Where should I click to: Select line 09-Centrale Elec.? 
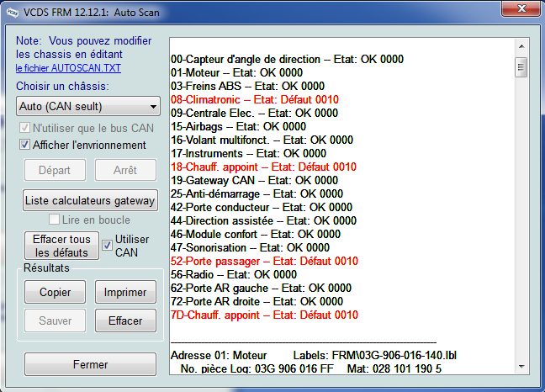(x=255, y=113)
